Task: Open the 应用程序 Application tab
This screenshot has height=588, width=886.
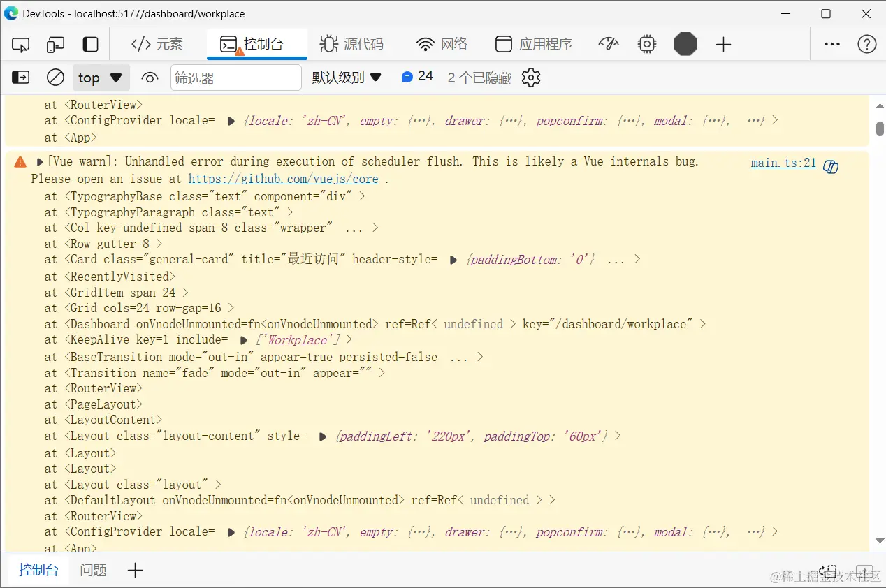Action: pos(534,45)
